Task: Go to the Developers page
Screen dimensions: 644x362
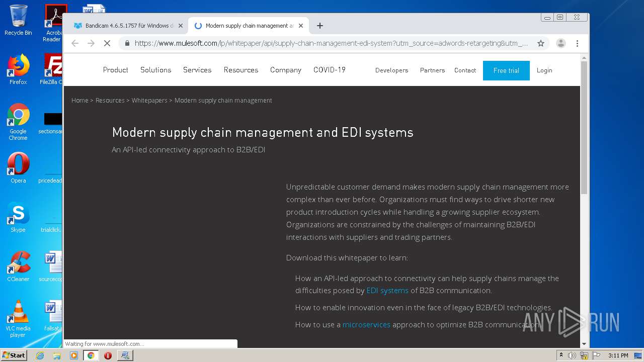Action: [x=392, y=70]
